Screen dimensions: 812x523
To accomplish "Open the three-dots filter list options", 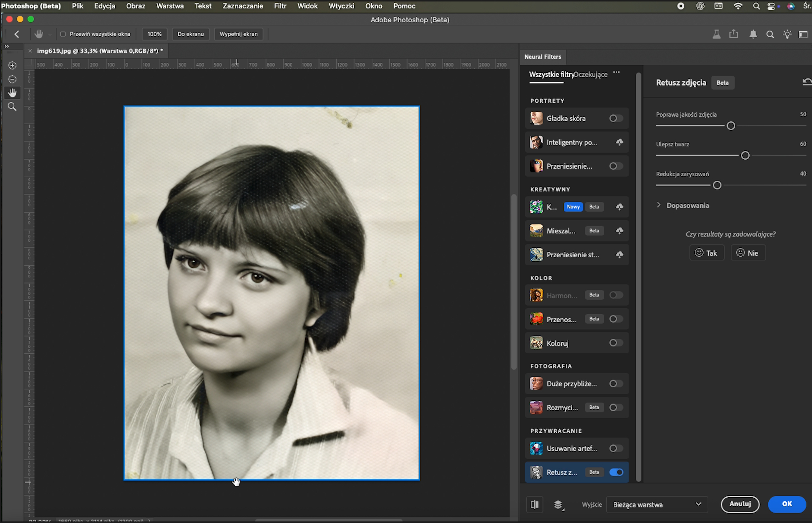I will [x=616, y=72].
